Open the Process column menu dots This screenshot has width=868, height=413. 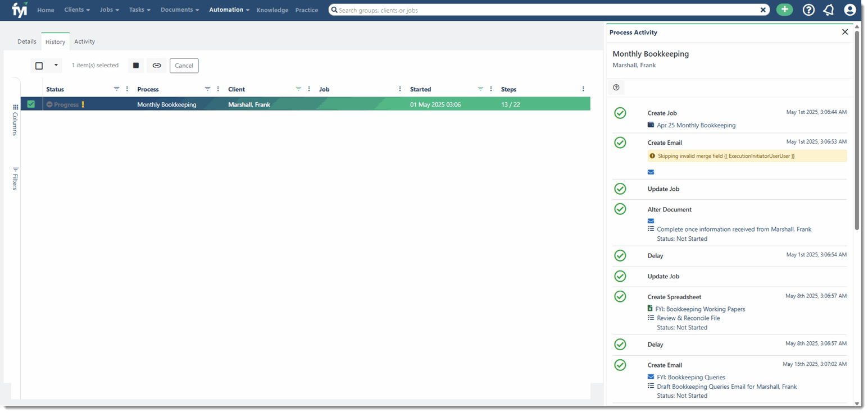click(218, 89)
